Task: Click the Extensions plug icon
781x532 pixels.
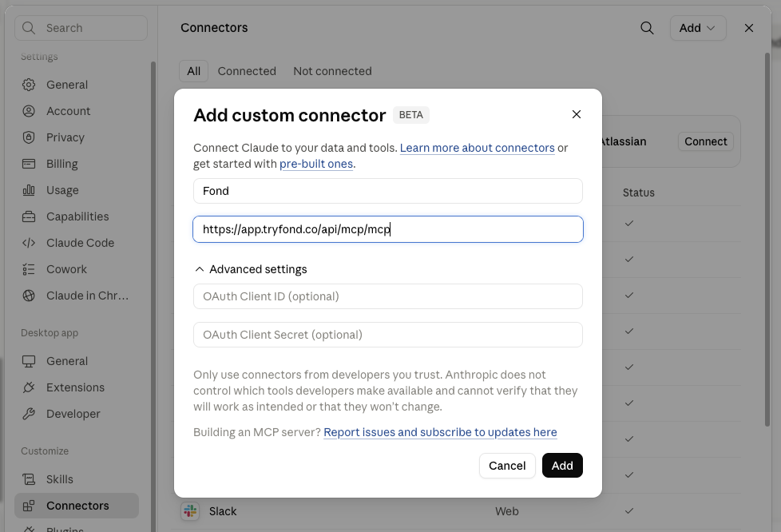Action: 29,387
